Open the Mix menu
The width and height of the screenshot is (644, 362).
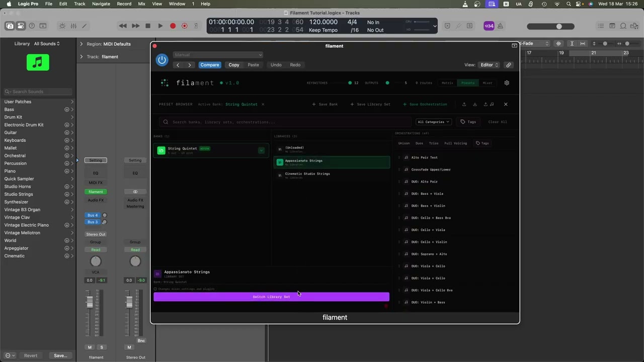point(142,4)
